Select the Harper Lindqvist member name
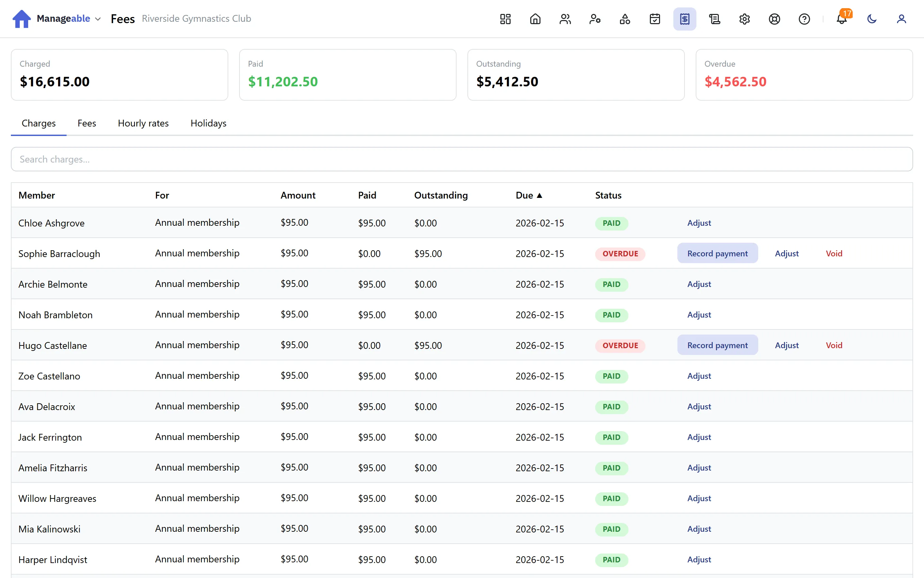This screenshot has width=924, height=578. (x=53, y=559)
